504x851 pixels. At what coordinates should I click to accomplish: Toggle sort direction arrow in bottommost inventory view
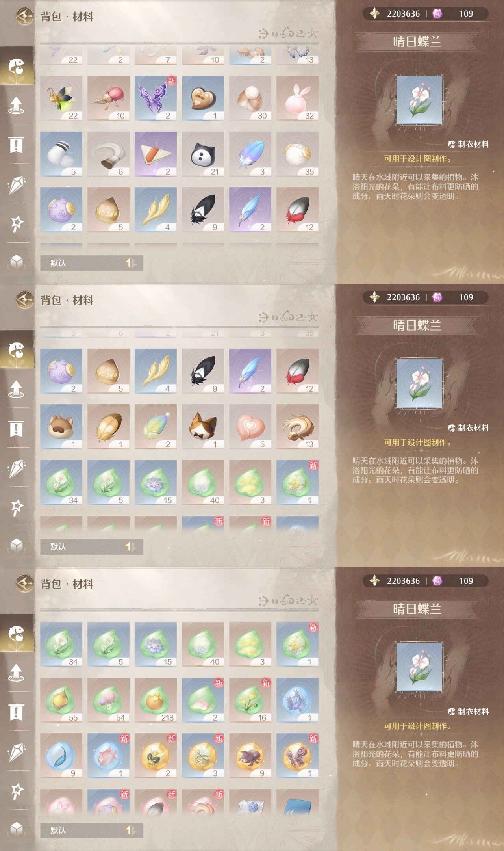pos(130,830)
